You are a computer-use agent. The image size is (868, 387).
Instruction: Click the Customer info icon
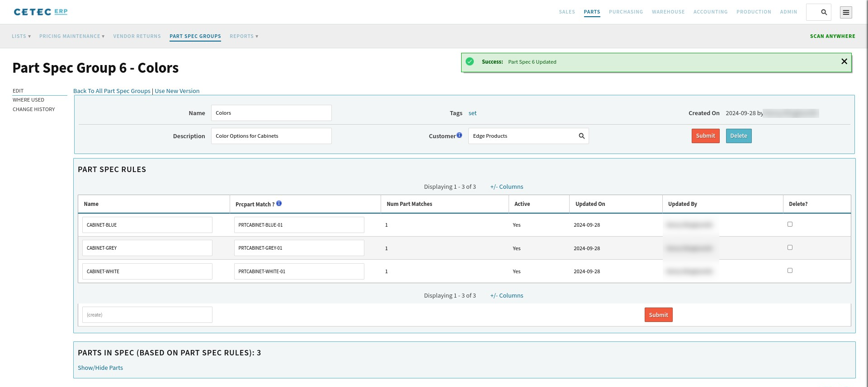459,135
